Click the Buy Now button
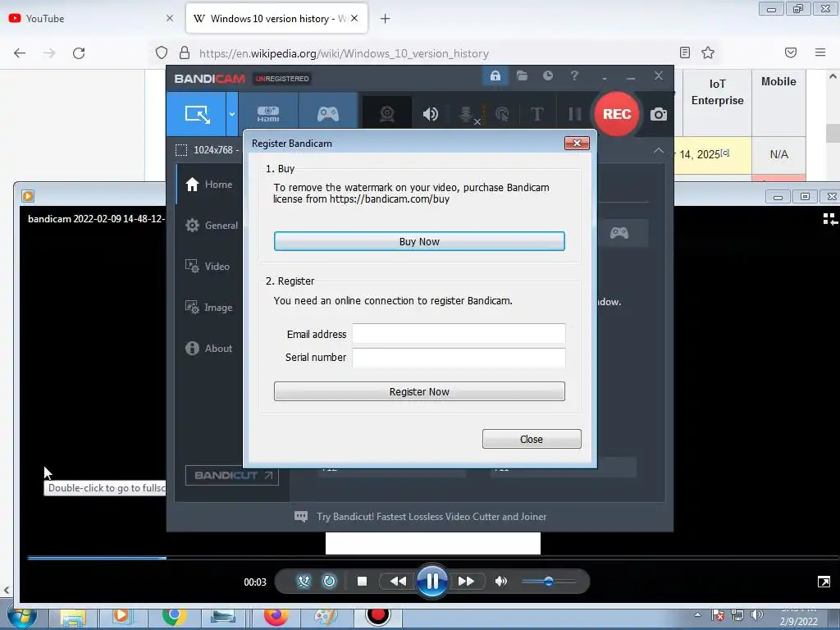The height and width of the screenshot is (630, 840). point(419,242)
